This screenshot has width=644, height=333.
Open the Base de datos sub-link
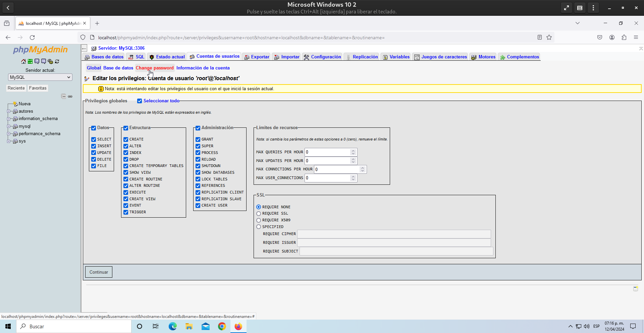[118, 68]
